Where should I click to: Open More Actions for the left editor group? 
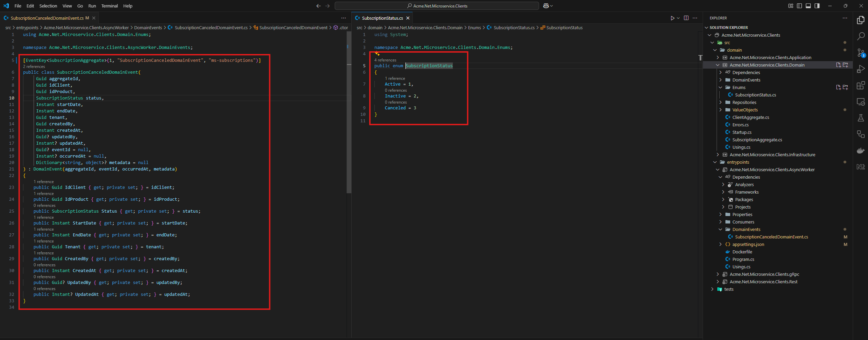click(344, 18)
